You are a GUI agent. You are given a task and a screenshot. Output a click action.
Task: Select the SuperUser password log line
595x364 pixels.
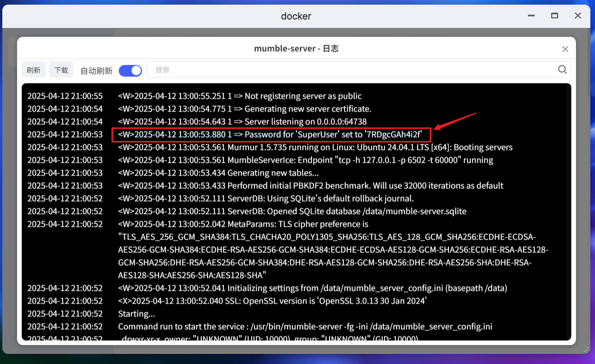[270, 134]
